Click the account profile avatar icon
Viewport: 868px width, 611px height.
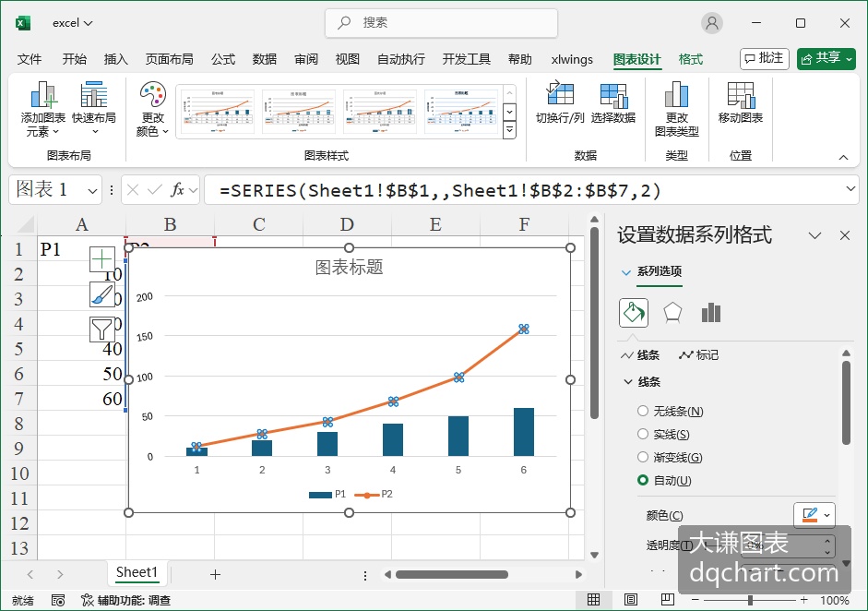tap(712, 23)
